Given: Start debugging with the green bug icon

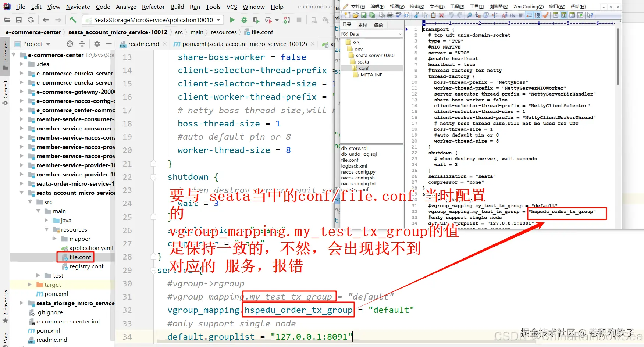Looking at the screenshot, I should pos(244,20).
